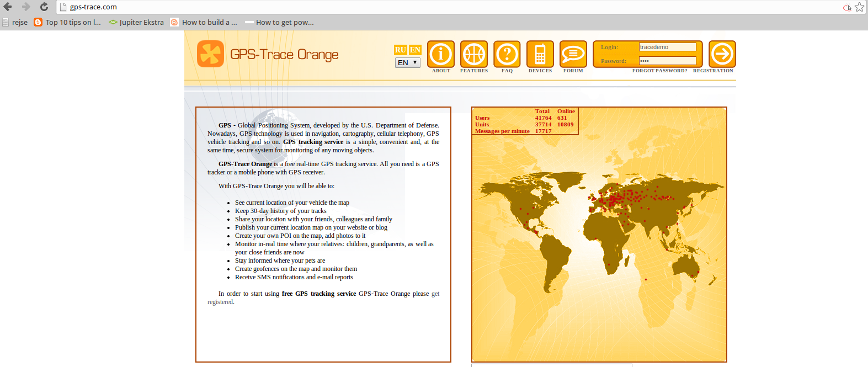The height and width of the screenshot is (367, 868).
Task: Open the 'rejse' bookmark
Action: (15, 22)
